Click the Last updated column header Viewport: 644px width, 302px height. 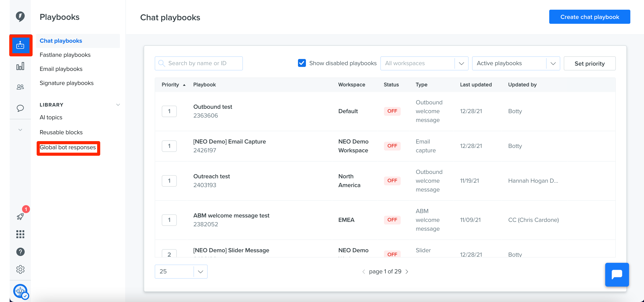pos(476,85)
